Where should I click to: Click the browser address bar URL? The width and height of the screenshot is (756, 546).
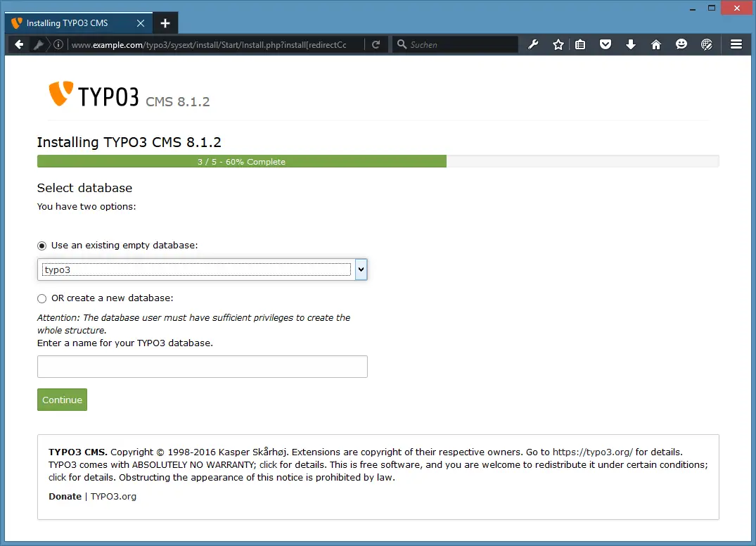[209, 45]
